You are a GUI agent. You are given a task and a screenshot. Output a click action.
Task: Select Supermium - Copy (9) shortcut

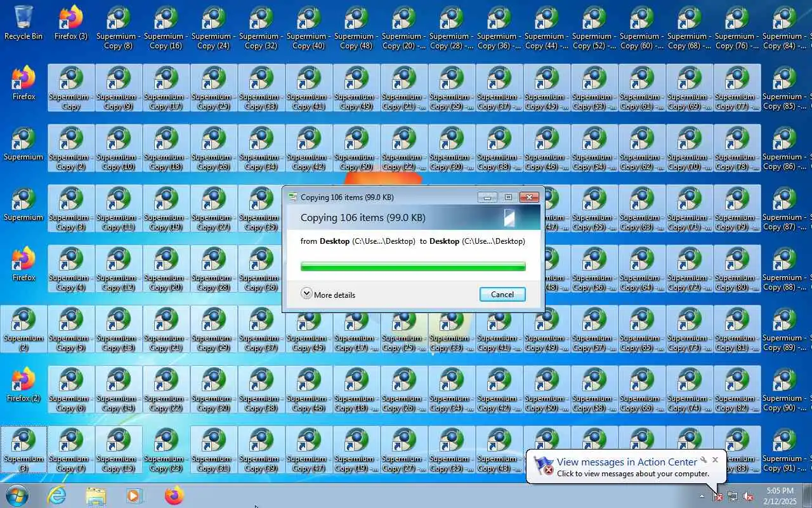(119, 88)
